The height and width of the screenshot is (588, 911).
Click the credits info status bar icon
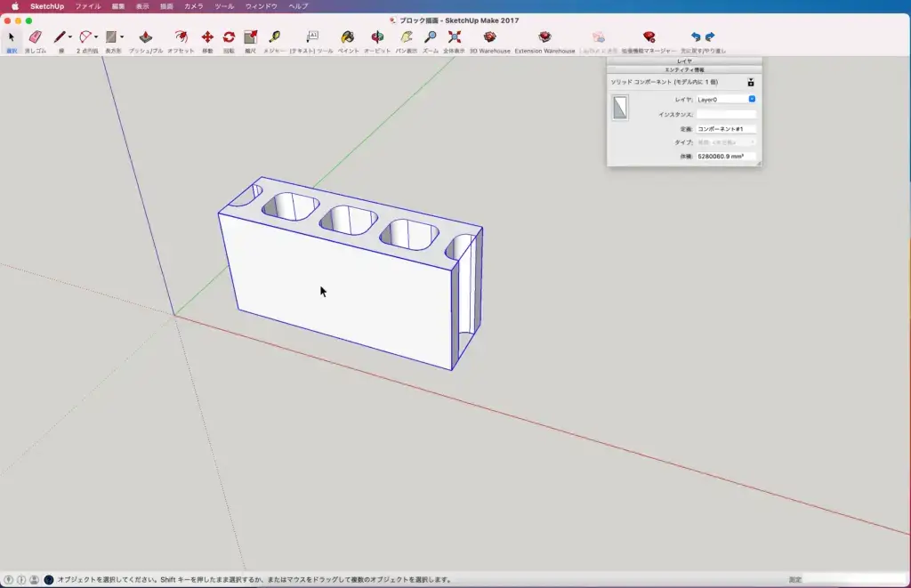coord(21,579)
